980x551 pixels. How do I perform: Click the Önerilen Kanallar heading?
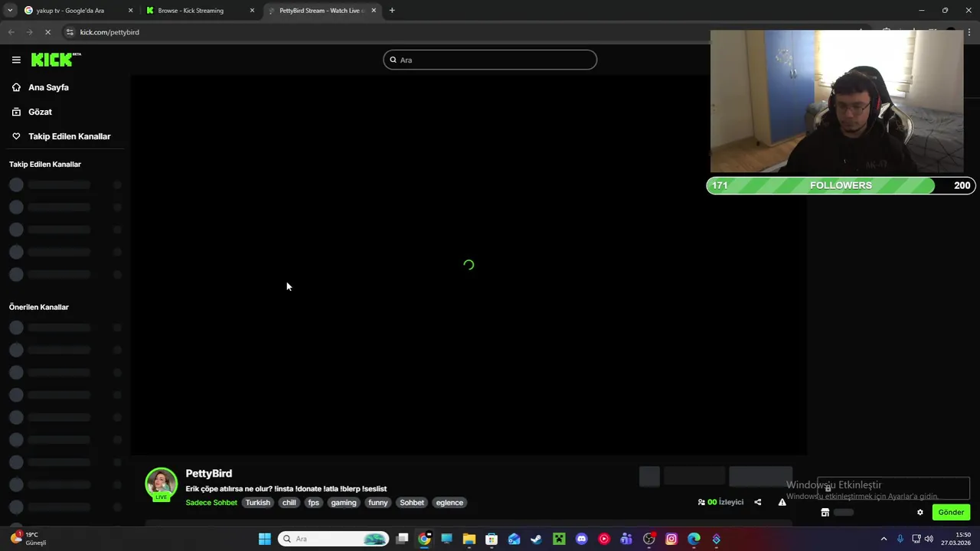39,307
